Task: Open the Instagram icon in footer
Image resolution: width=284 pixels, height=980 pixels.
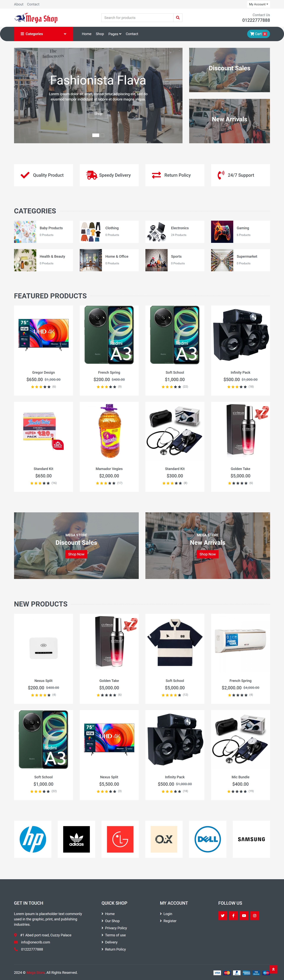Action: [x=255, y=916]
